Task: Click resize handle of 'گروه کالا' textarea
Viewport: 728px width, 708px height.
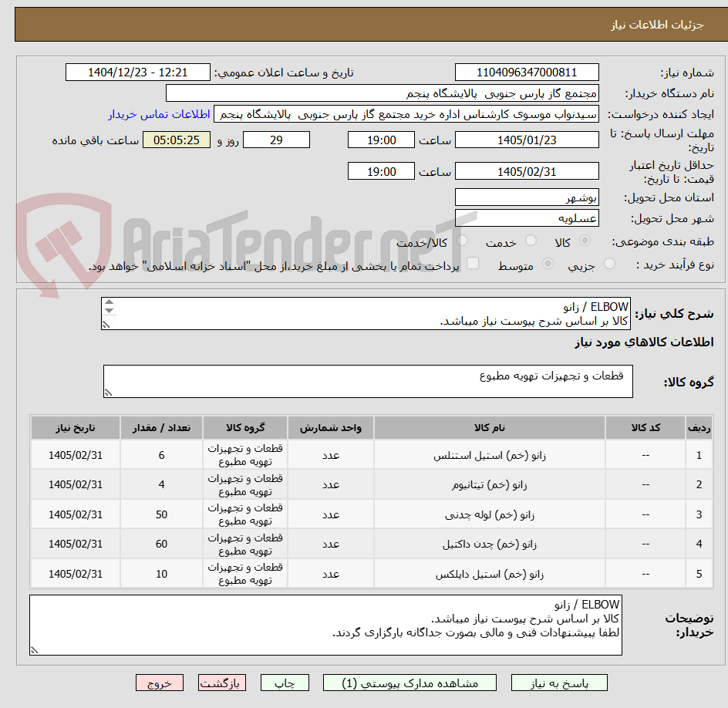Action: [108, 393]
